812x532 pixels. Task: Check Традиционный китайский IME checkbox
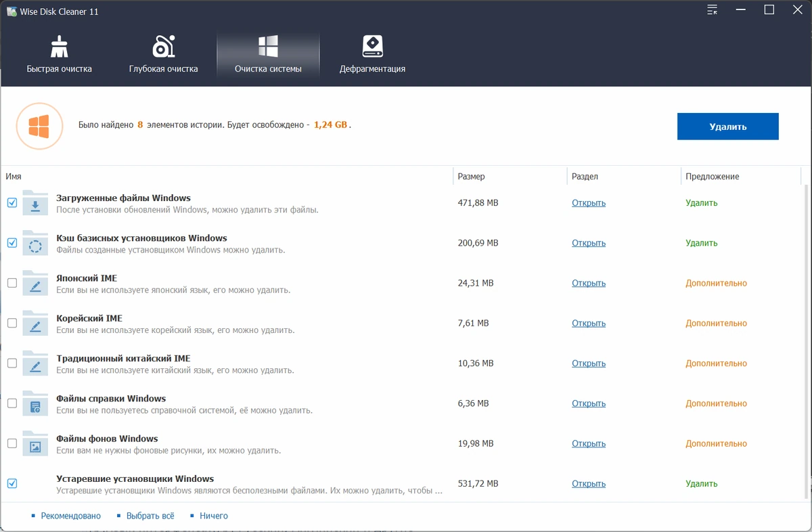12,363
